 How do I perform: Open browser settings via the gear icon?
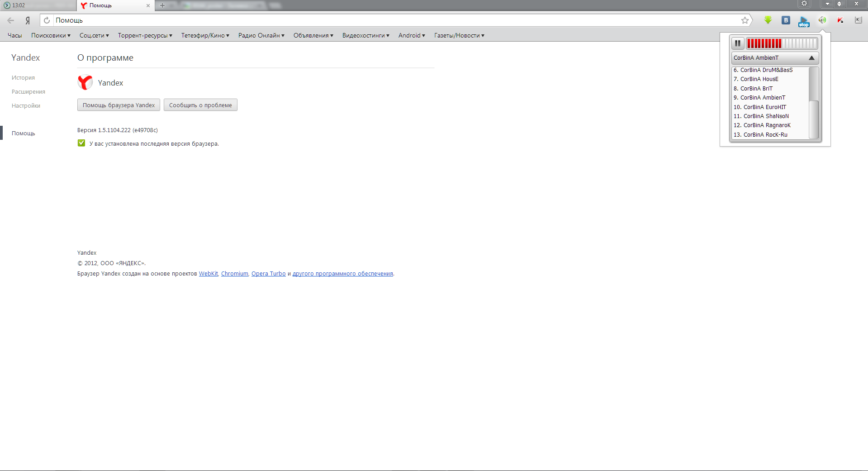point(804,4)
